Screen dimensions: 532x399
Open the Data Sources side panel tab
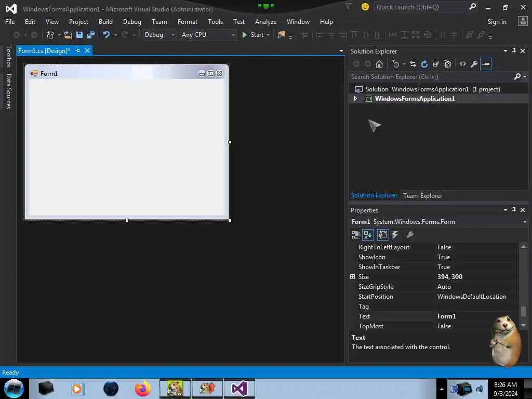tap(9, 91)
